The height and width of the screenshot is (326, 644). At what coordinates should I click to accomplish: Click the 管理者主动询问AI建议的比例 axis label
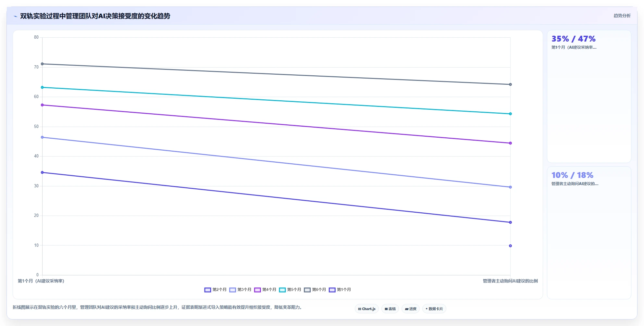510,281
